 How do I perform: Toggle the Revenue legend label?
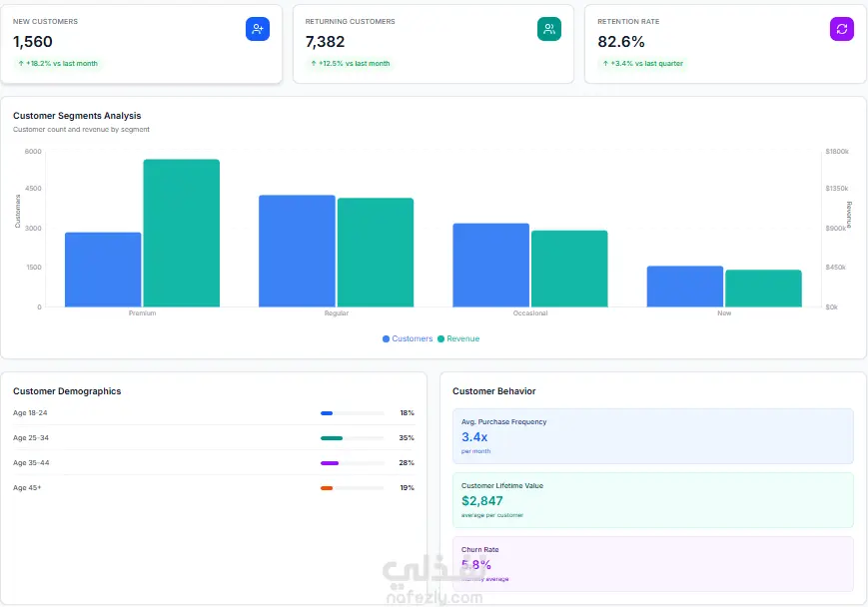462,338
